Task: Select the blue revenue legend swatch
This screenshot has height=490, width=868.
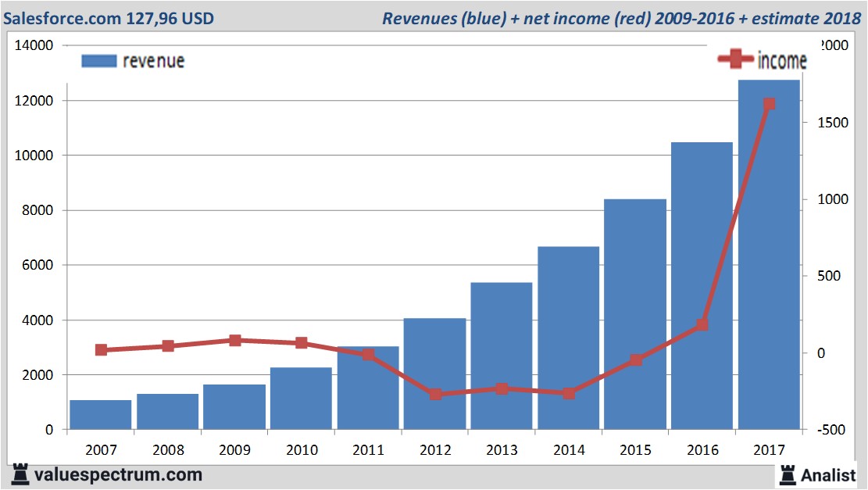Action: [99, 61]
